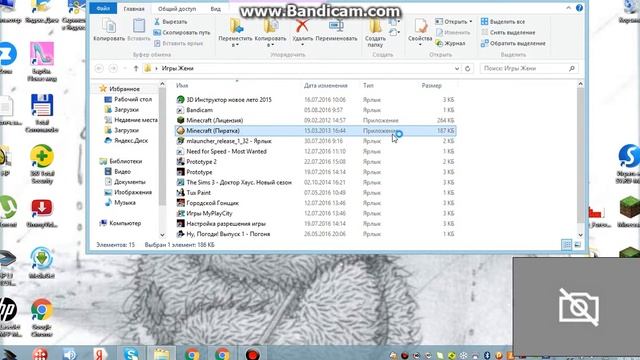Open the Общий доступ tab
The width and height of the screenshot is (640, 360).
tap(177, 9)
